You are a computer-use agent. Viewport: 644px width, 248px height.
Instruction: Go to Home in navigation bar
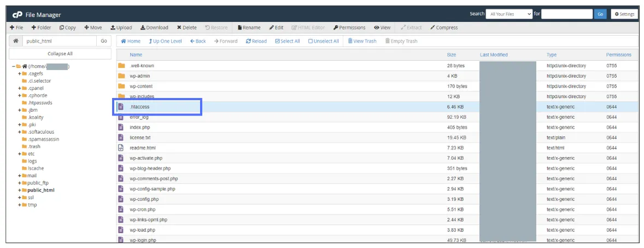pos(131,41)
